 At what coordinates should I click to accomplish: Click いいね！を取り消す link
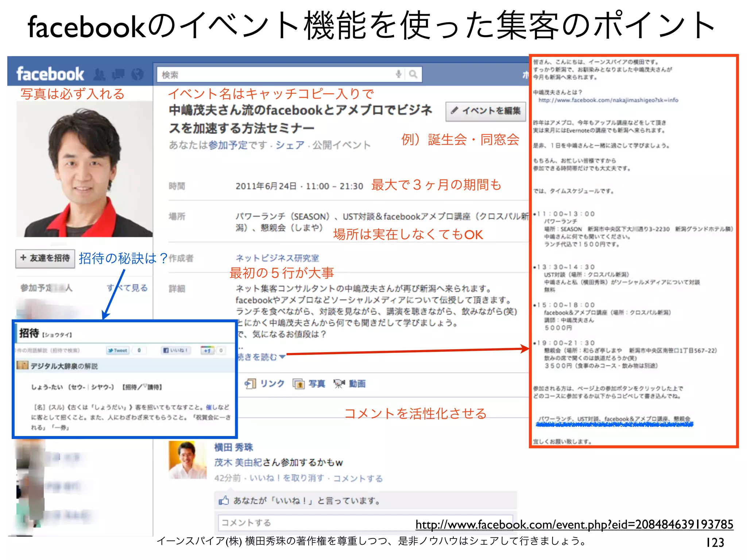287,478
